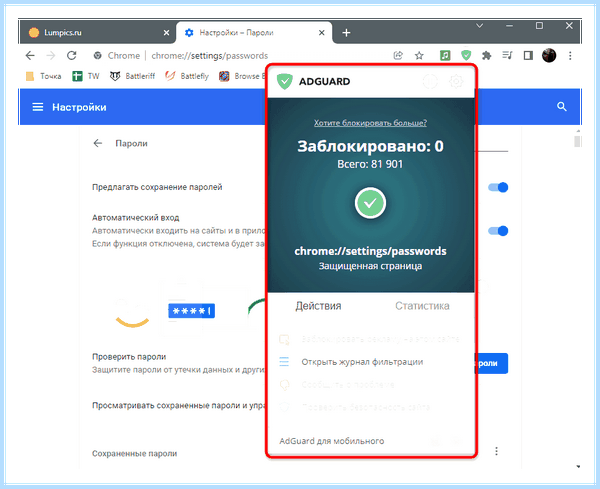Click the AdGuard shield logo
The image size is (600, 489).
coord(285,82)
